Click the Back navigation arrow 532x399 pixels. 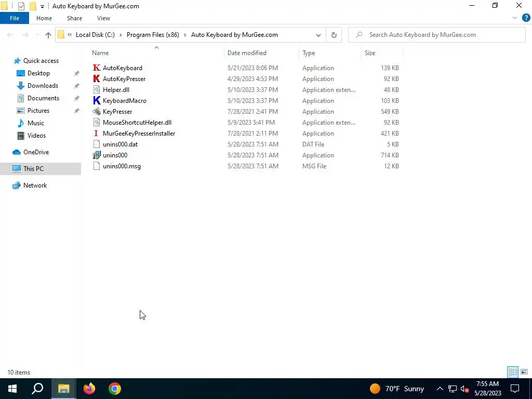tap(10, 35)
